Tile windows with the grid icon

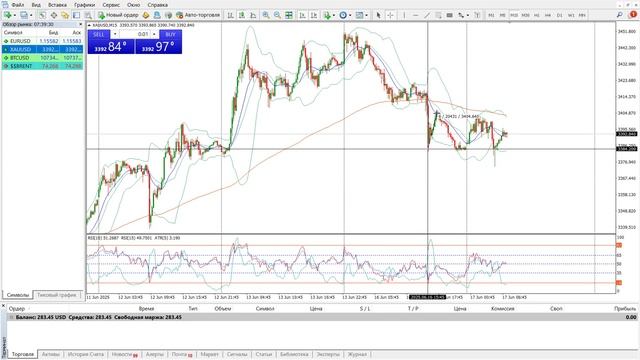pos(289,15)
